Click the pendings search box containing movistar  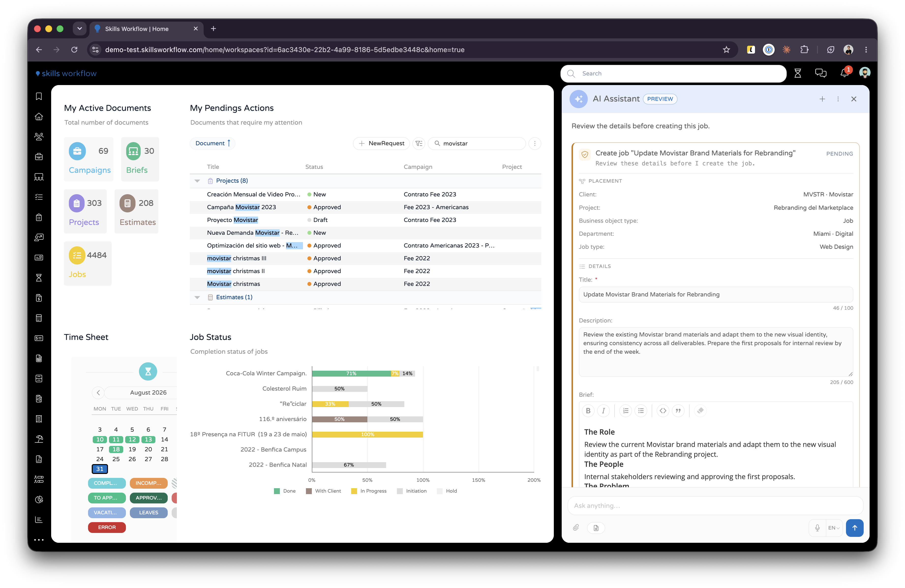(477, 143)
